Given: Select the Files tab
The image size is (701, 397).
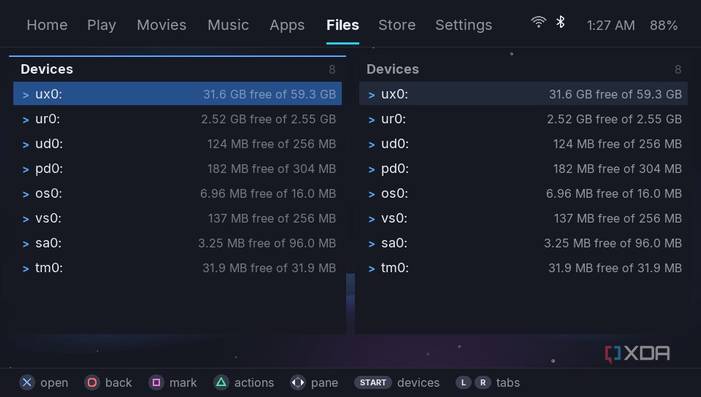Looking at the screenshot, I should 342,25.
